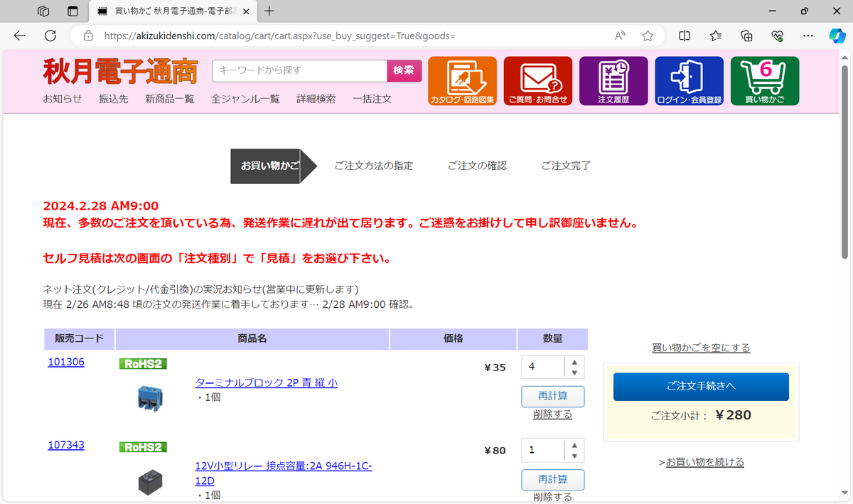Click the 買い物かごを空にする link
853x504 pixels.
pyautogui.click(x=701, y=348)
